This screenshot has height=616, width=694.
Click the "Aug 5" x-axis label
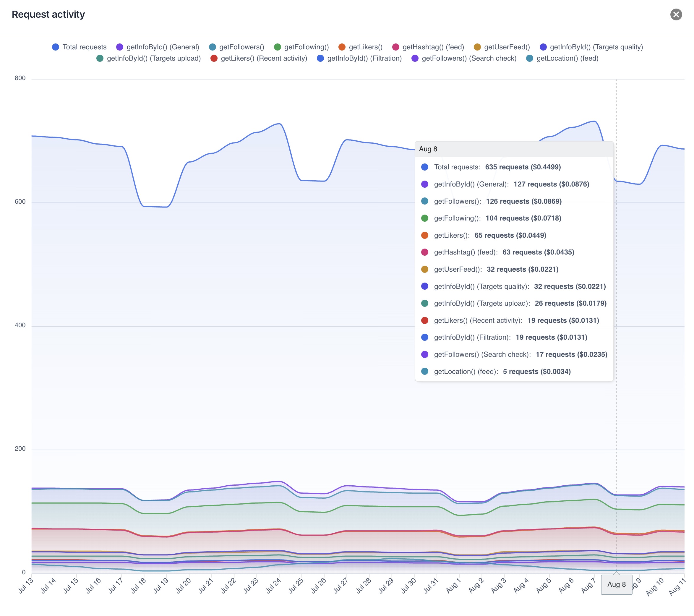(543, 586)
